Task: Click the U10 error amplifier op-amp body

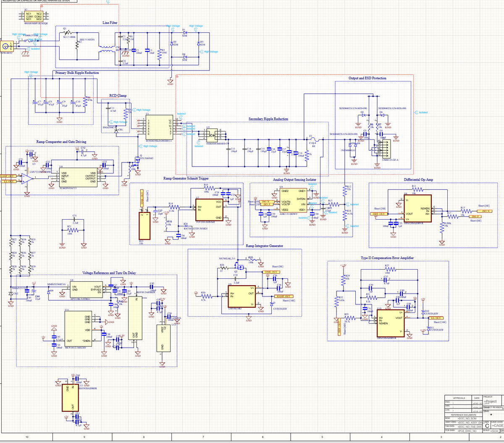Action: pyautogui.click(x=391, y=323)
